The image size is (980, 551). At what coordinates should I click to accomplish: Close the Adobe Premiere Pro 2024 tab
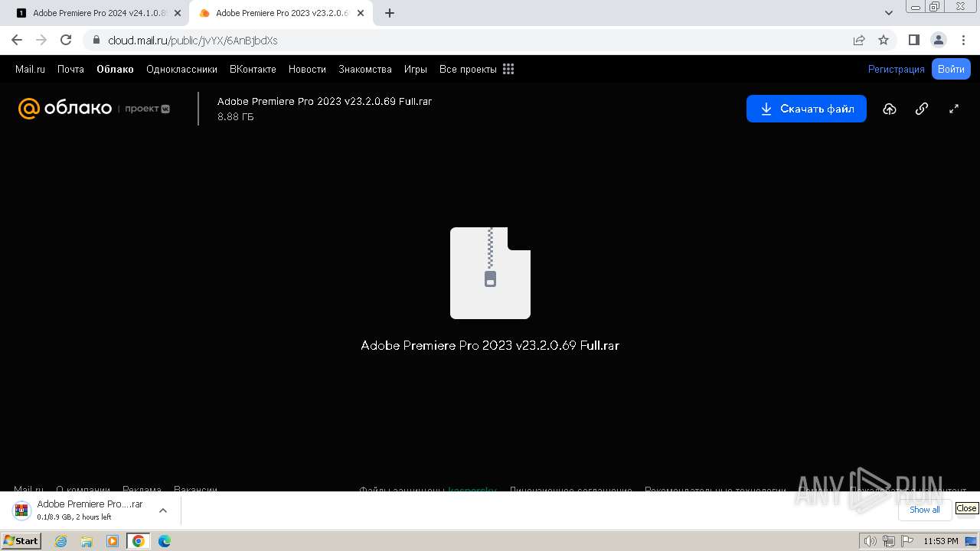point(177,13)
